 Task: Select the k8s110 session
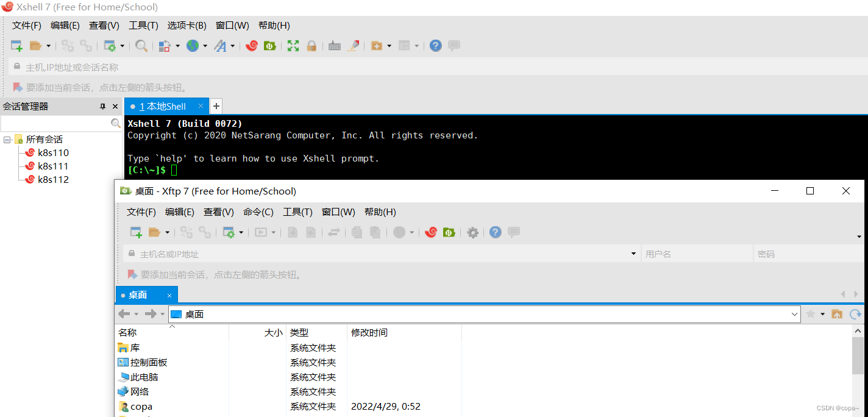click(x=52, y=152)
